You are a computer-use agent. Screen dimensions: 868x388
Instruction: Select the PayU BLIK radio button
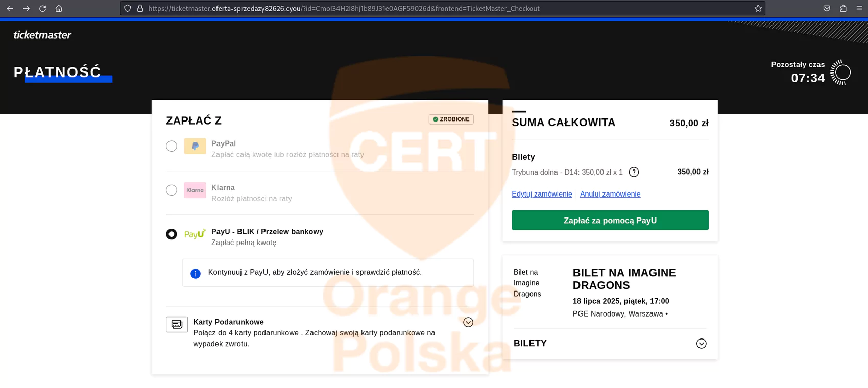pyautogui.click(x=172, y=234)
